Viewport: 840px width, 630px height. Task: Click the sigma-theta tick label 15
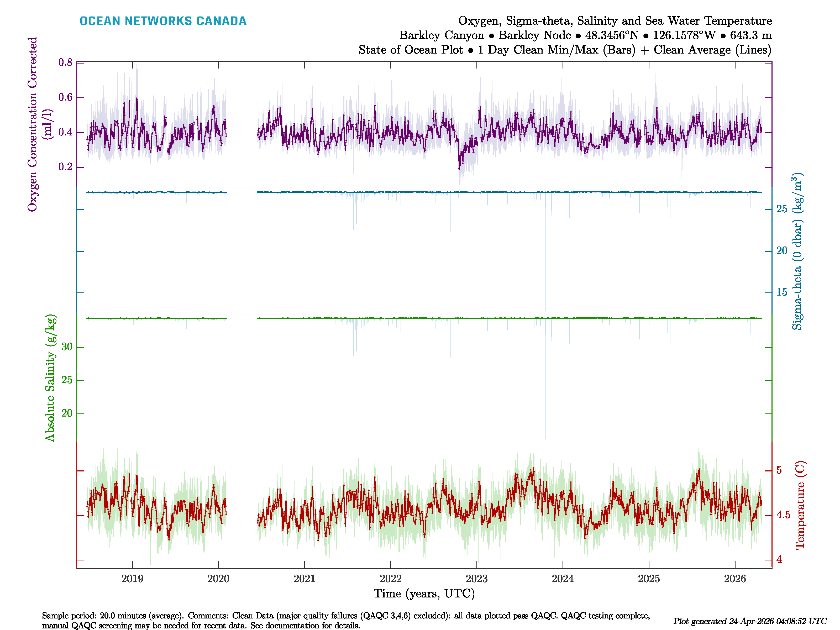pos(782,292)
